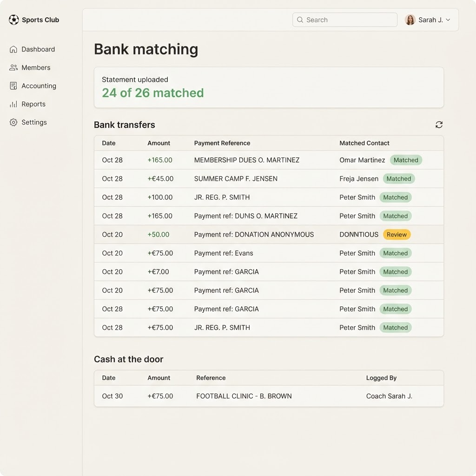Click the Matched badge next to Freja Jensen

(398, 179)
